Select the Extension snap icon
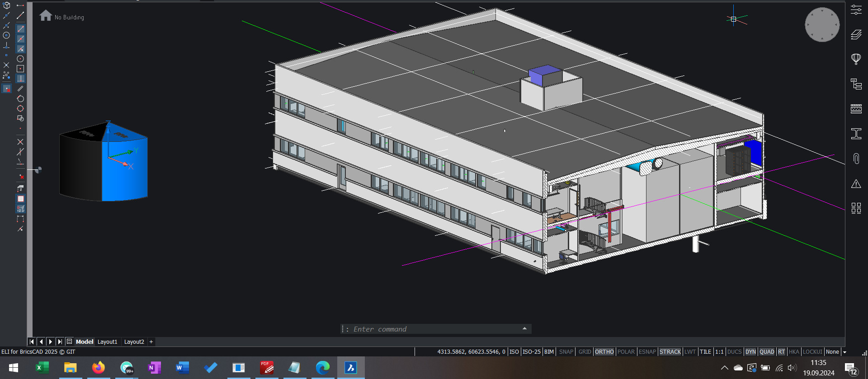This screenshot has height=379, width=868. [x=20, y=162]
